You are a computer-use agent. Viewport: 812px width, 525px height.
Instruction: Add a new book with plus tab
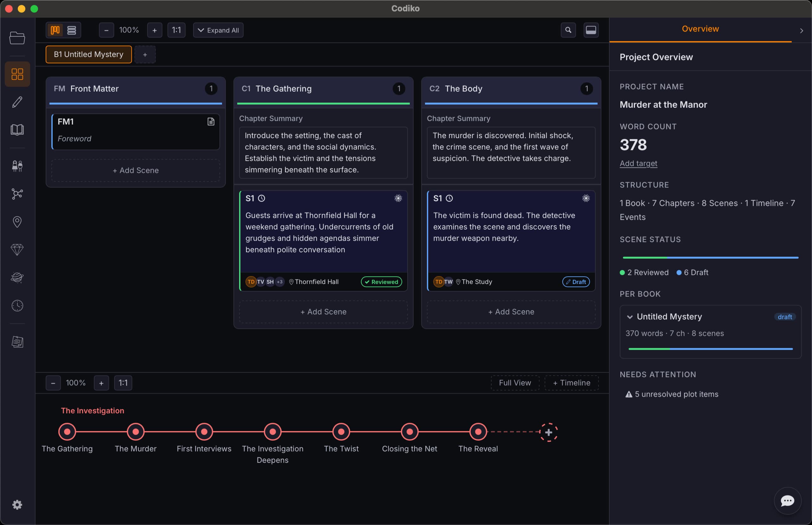pyautogui.click(x=145, y=54)
